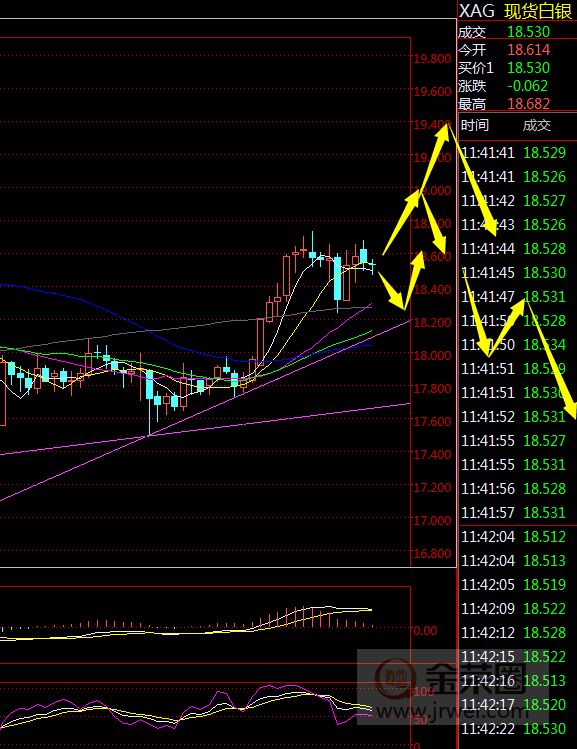The height and width of the screenshot is (749, 577).
Task: Click the 18.000 price axis label
Action: tap(432, 355)
